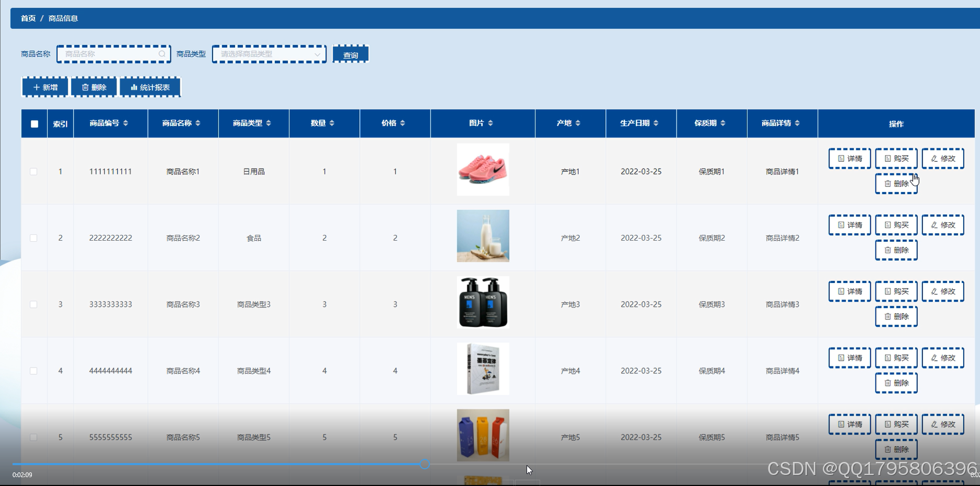Check the checkbox for row 商品名称1
Viewport: 980px width, 486px height.
[x=34, y=171]
